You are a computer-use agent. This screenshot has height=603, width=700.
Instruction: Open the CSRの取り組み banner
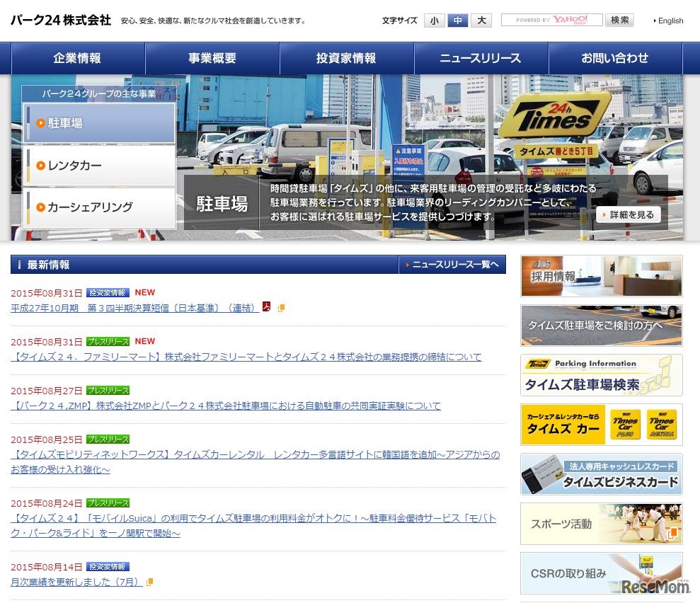600,573
